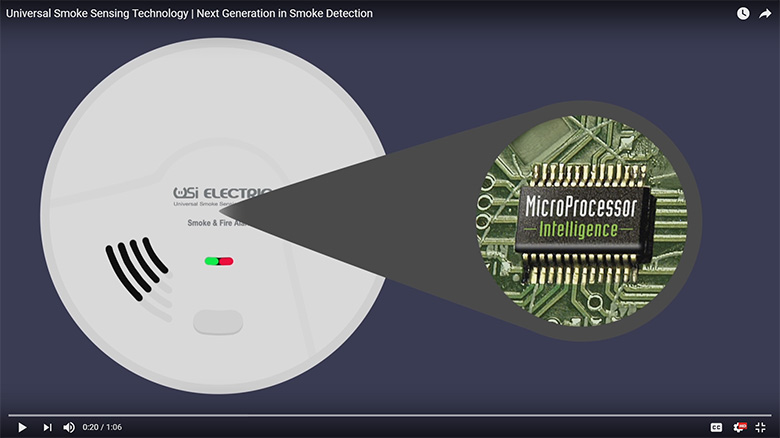Click the 0:20 / 1:06 time display
This screenshot has width=780, height=438.
(x=102, y=427)
